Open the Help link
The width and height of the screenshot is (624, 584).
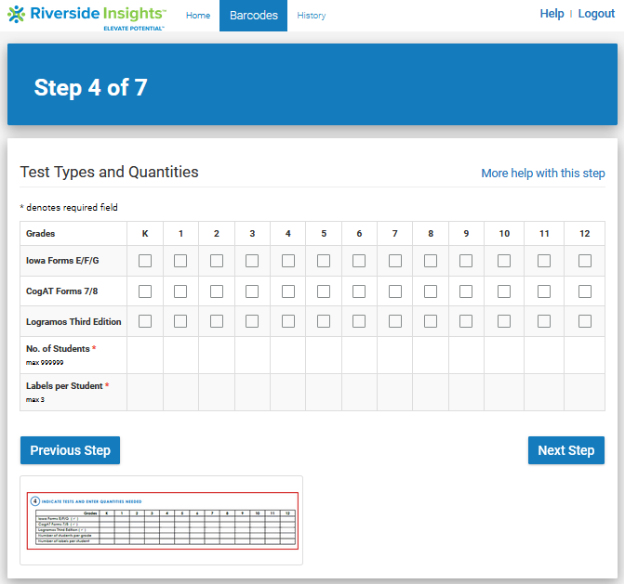(552, 14)
